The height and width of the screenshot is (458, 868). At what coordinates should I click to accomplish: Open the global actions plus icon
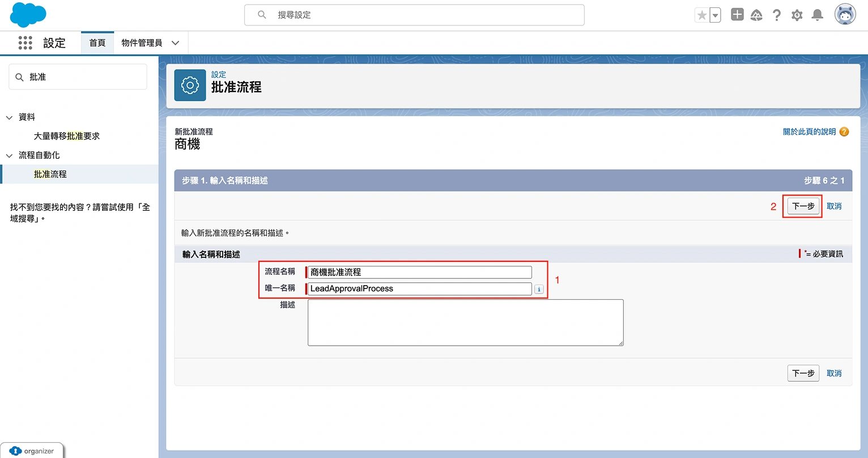[x=737, y=15]
